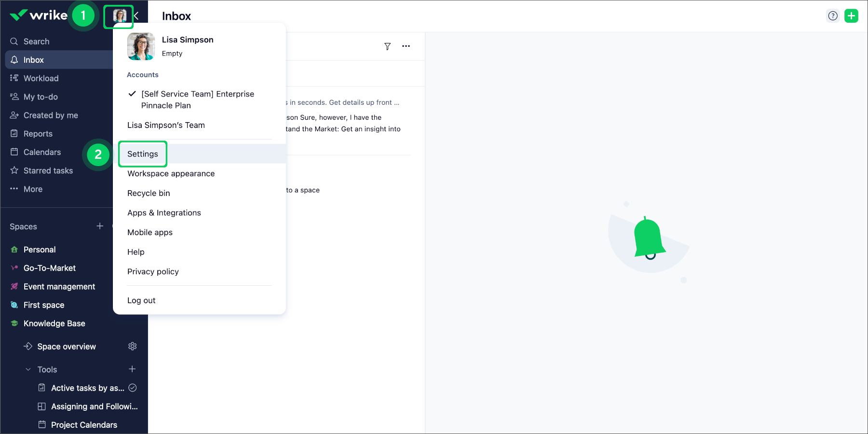868x434 pixels.
Task: Select Mobile apps menu item
Action: (x=150, y=232)
